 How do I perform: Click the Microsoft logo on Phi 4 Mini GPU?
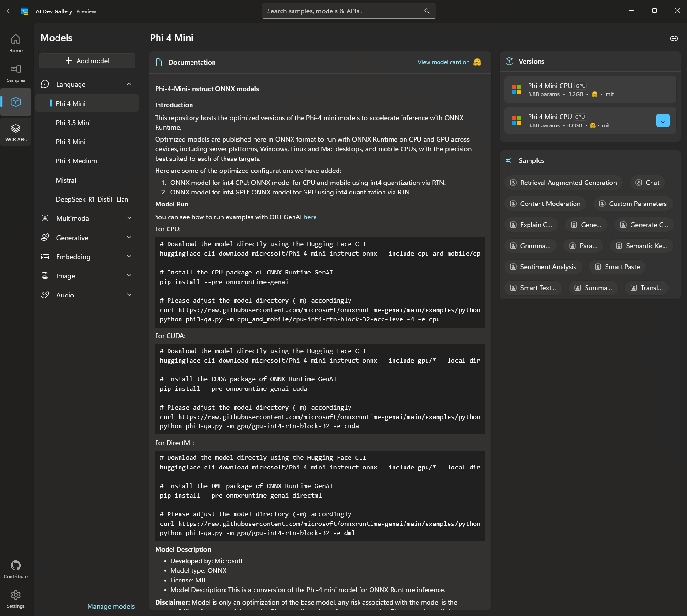517,90
